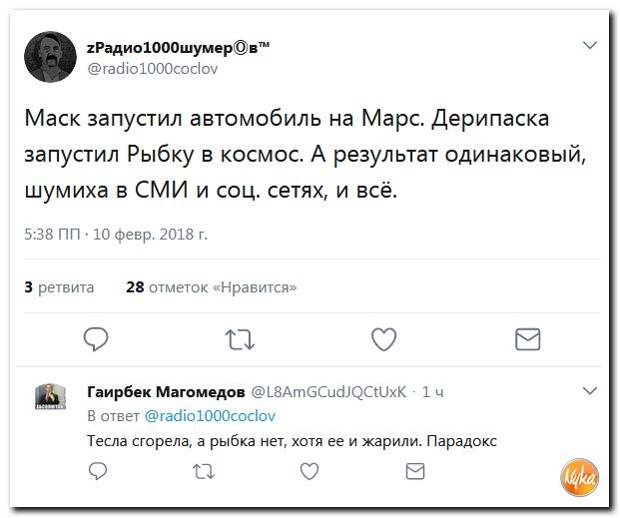Open zРадио1000шумеров profile avatar
The width and height of the screenshot is (620, 518).
(x=50, y=57)
